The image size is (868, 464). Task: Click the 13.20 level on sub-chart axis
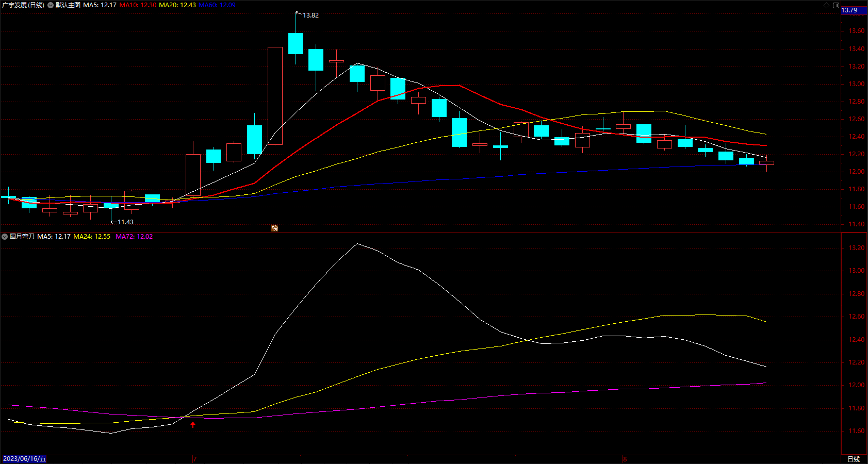coord(857,248)
